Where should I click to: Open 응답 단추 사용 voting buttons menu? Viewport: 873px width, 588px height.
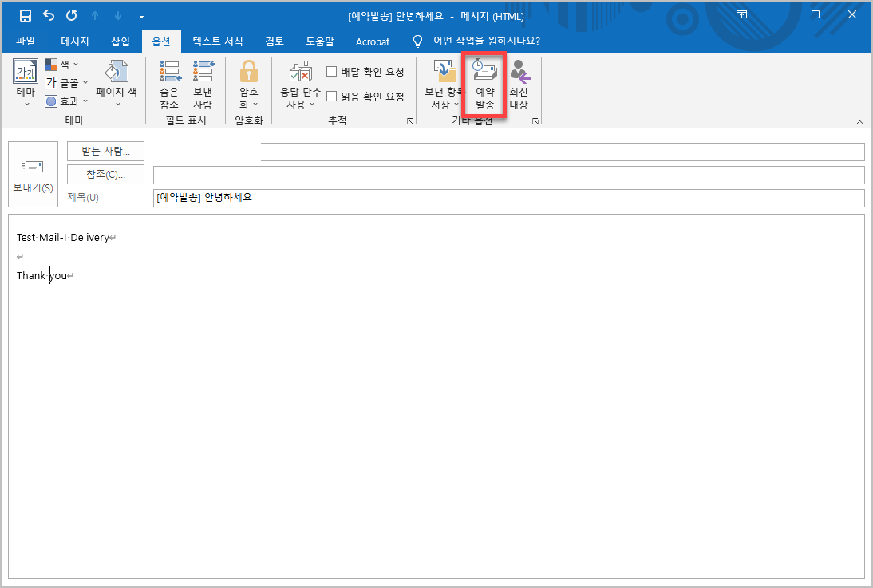tap(301, 85)
